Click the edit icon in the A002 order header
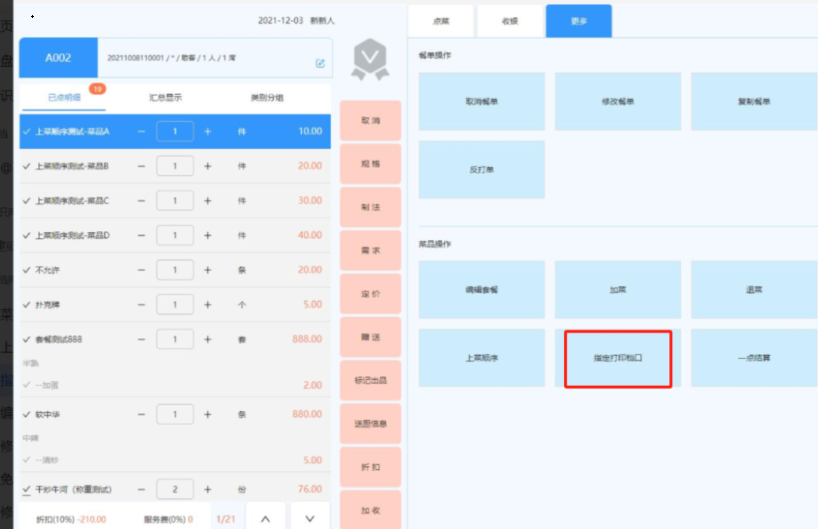This screenshot has width=821, height=530. tap(320, 63)
